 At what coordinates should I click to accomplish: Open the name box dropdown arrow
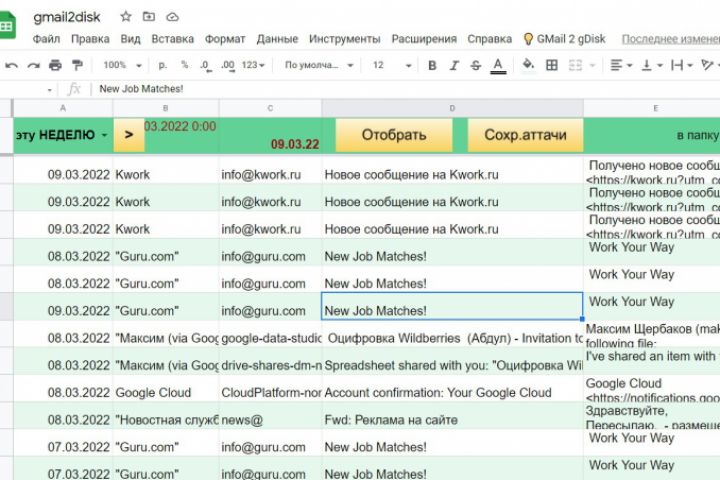50,90
